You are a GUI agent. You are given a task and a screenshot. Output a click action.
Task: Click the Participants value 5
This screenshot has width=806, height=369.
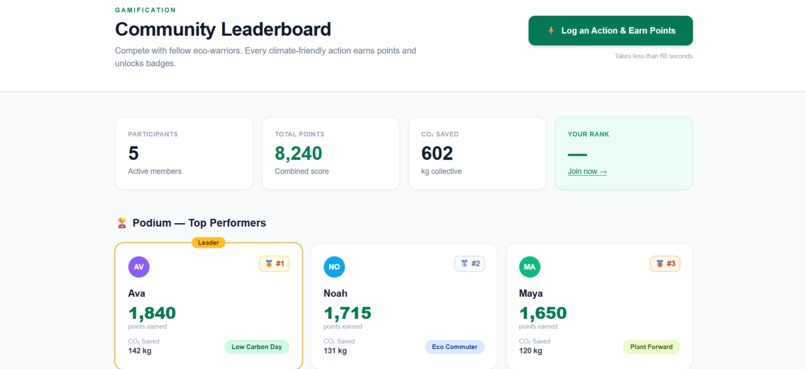(133, 153)
